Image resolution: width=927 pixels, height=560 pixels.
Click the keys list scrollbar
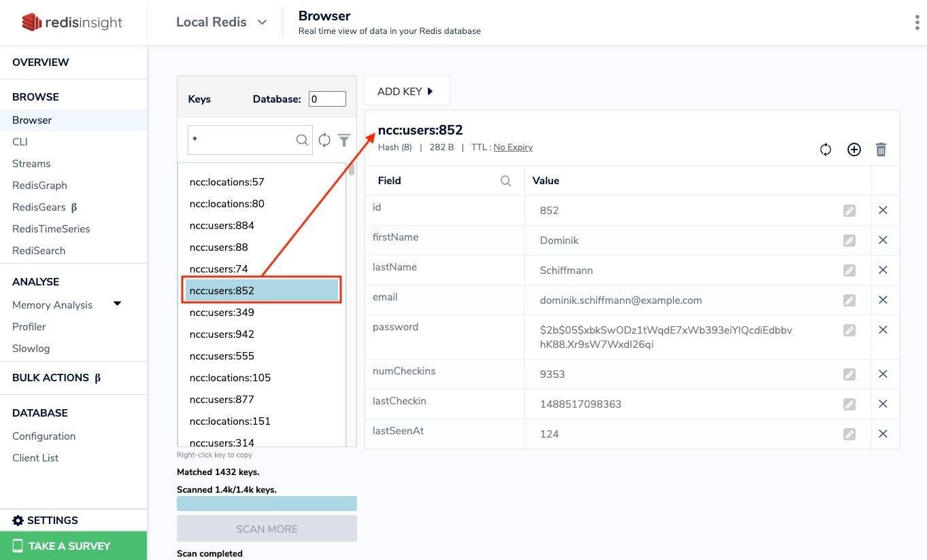(x=352, y=169)
